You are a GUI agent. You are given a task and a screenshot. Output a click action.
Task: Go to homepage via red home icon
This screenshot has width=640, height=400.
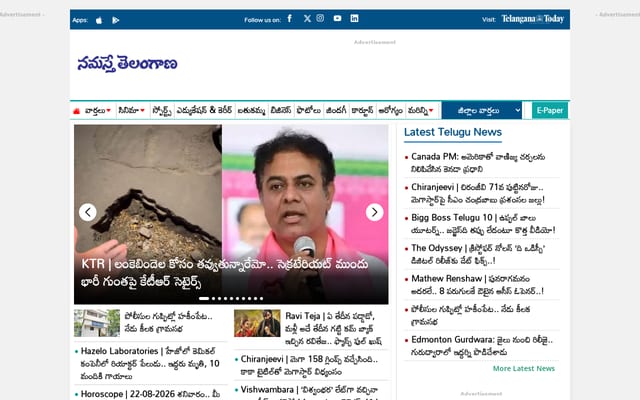pos(76,111)
